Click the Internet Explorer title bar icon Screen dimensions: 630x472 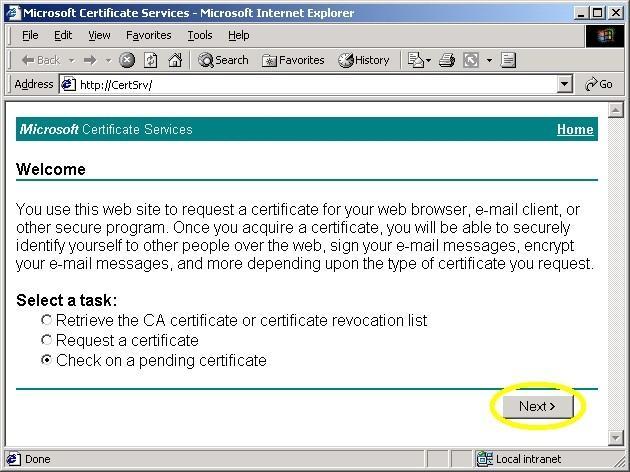pos(12,13)
